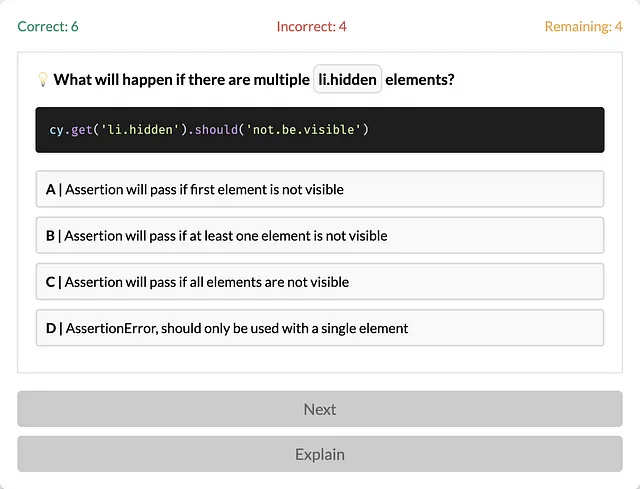
Task: Click the li.hidden inline code chip
Action: coord(347,79)
